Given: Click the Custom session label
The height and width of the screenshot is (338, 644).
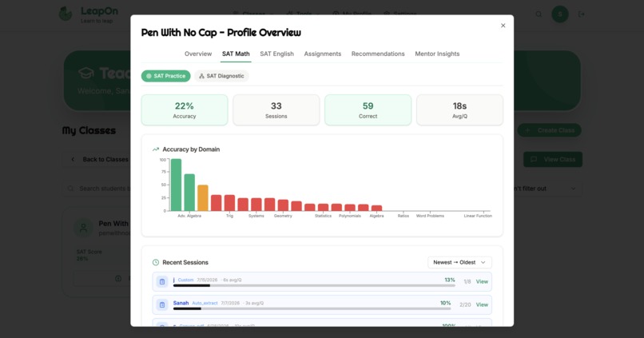Looking at the screenshot, I should pyautogui.click(x=185, y=280).
